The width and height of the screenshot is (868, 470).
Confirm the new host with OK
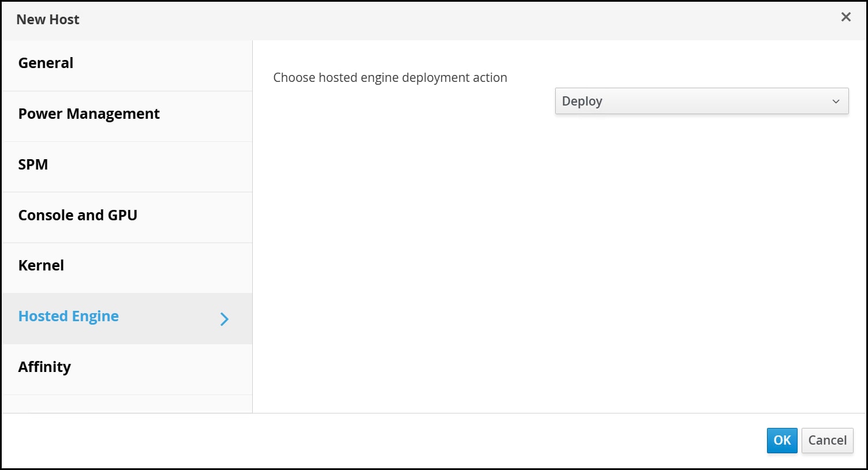tap(782, 441)
